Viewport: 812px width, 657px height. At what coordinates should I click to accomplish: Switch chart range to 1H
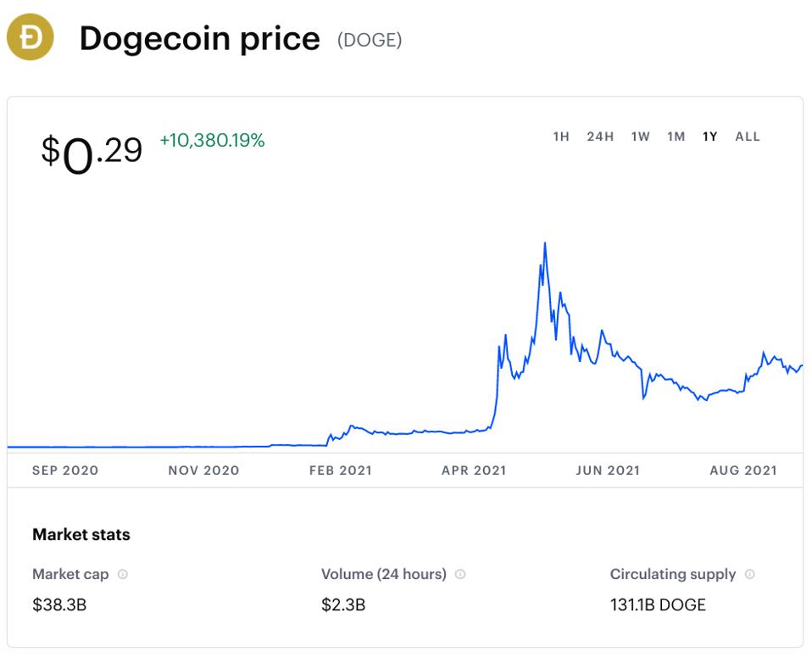click(561, 136)
